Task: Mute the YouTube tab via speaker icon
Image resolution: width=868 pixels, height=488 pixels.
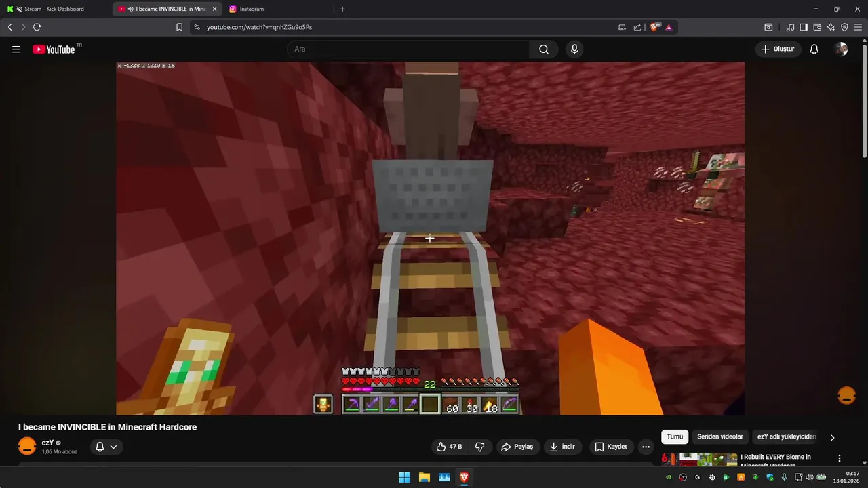Action: (x=130, y=9)
